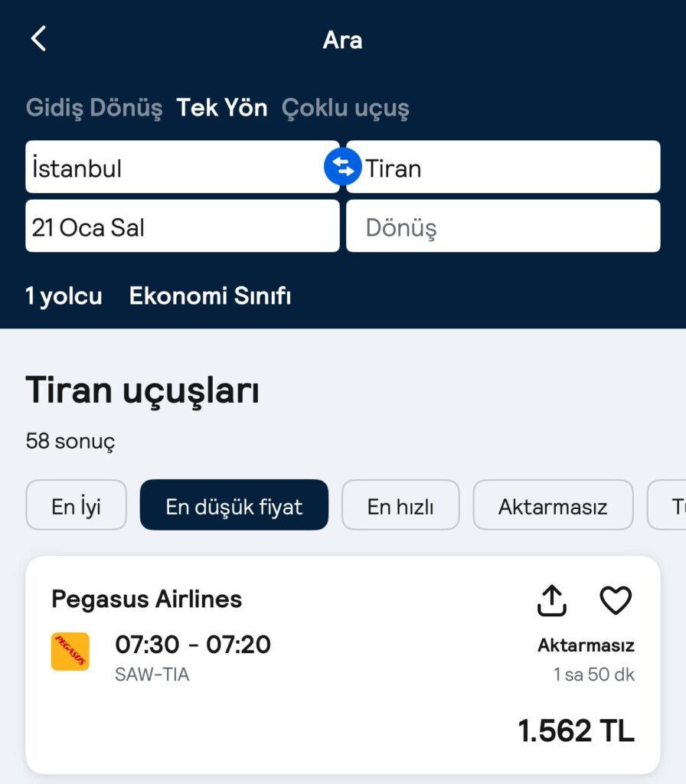Change the 1 yolcu passenger count
Screen dimensions: 686x784
click(64, 296)
